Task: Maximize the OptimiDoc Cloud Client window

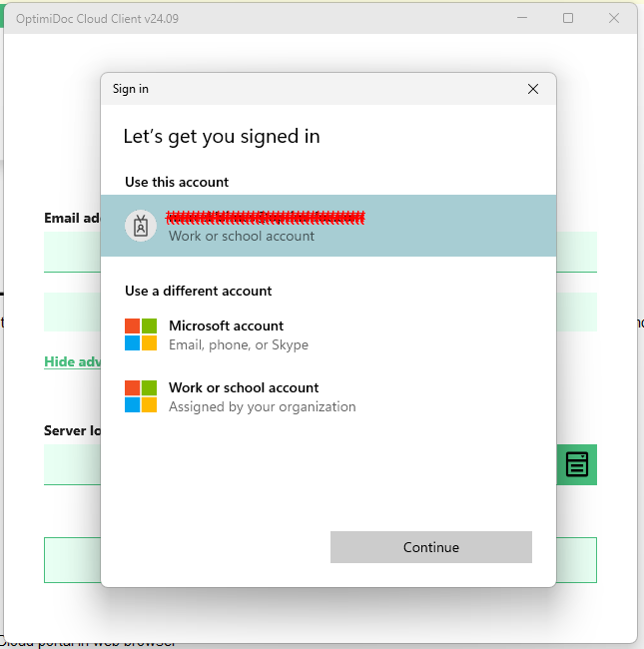Action: tap(568, 18)
